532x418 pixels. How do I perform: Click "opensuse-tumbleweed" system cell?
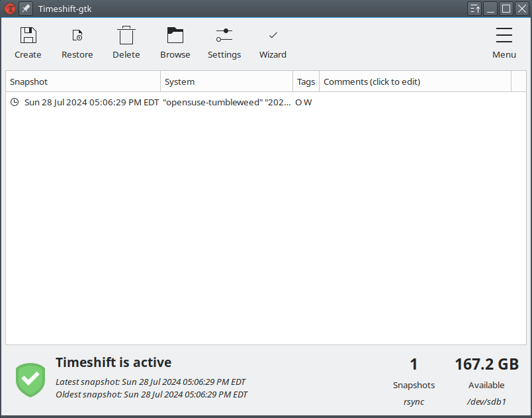[227, 102]
